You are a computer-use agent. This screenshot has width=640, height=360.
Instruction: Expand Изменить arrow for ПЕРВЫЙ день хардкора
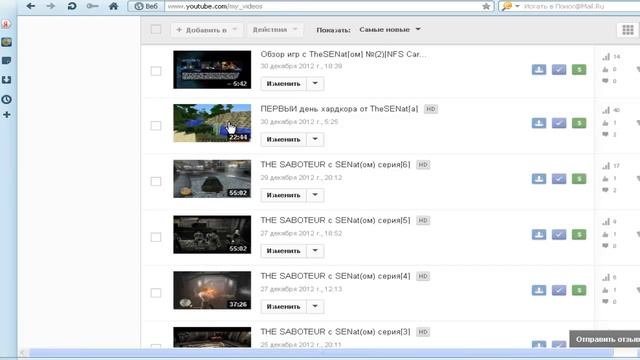point(315,139)
